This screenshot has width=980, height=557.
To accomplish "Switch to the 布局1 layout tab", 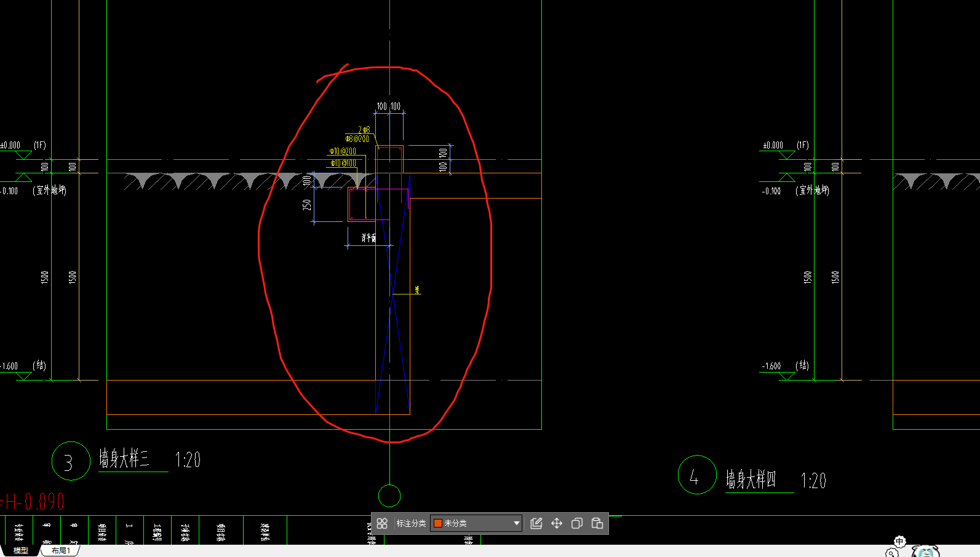I will (x=60, y=551).
